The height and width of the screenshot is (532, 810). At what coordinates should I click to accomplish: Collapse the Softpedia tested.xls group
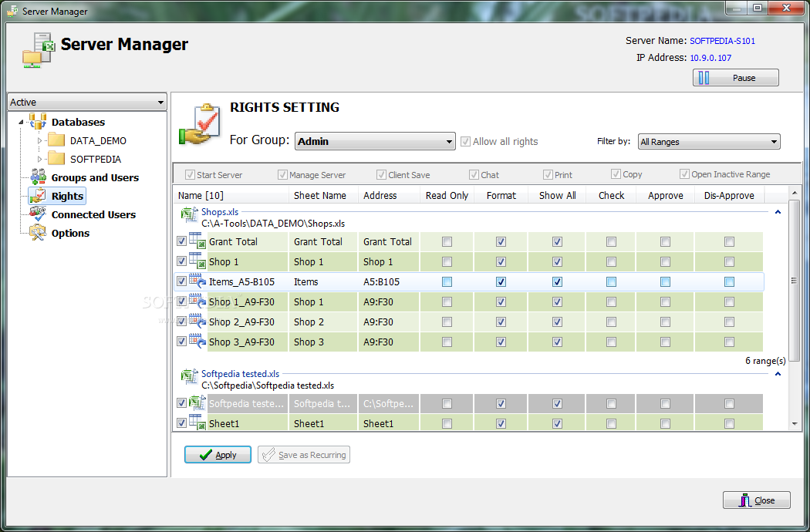[778, 374]
